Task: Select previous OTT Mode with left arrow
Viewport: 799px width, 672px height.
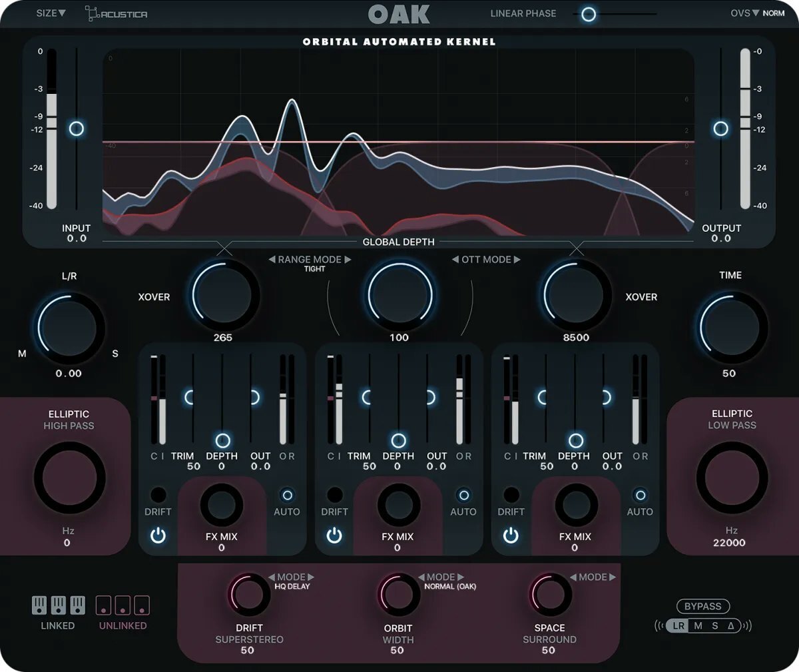Action: pos(455,260)
